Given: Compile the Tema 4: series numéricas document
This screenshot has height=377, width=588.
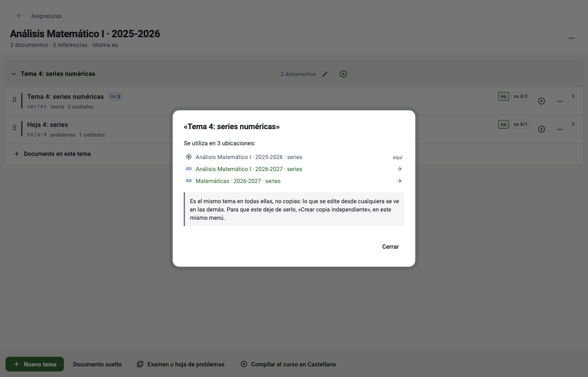Looking at the screenshot, I should coord(542,101).
